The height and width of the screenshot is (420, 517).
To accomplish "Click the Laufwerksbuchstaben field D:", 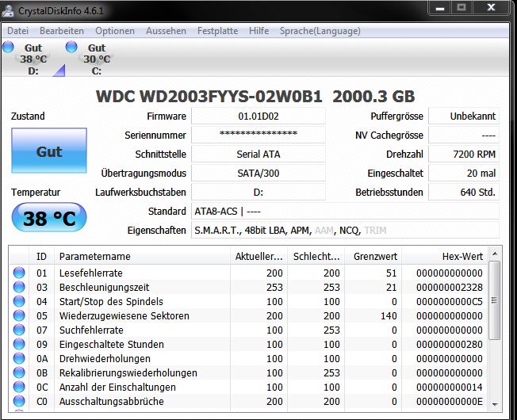I will point(258,192).
